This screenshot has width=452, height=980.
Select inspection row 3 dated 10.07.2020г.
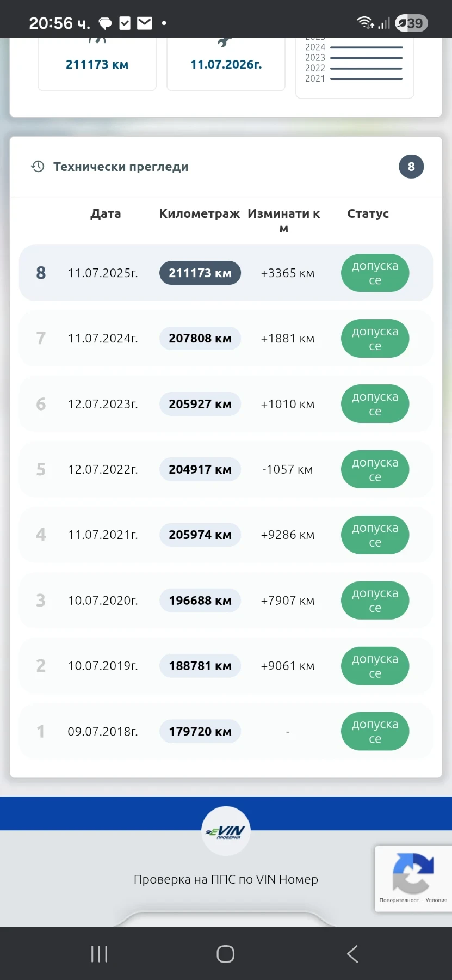[226, 601]
